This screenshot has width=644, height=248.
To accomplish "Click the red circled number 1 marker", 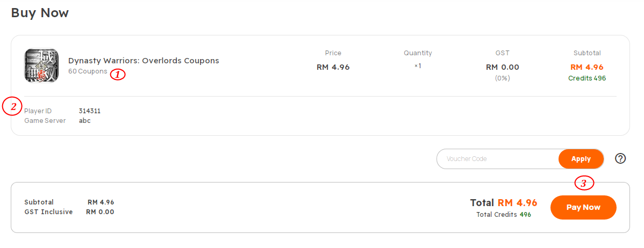I will 118,75.
